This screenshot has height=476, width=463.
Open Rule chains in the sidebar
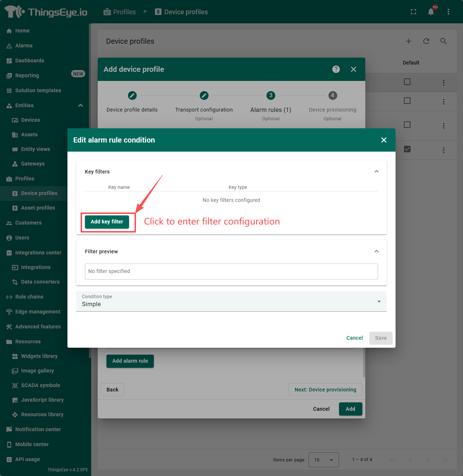[x=29, y=297]
